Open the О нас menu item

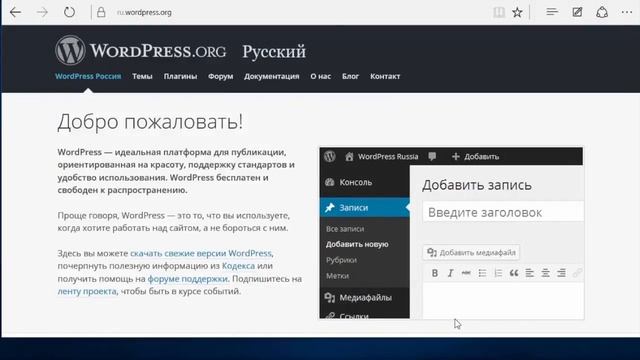pyautogui.click(x=320, y=76)
